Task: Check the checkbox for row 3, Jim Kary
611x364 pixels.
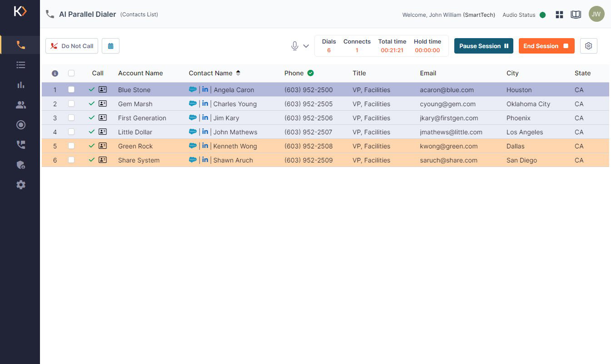Action: click(x=71, y=118)
